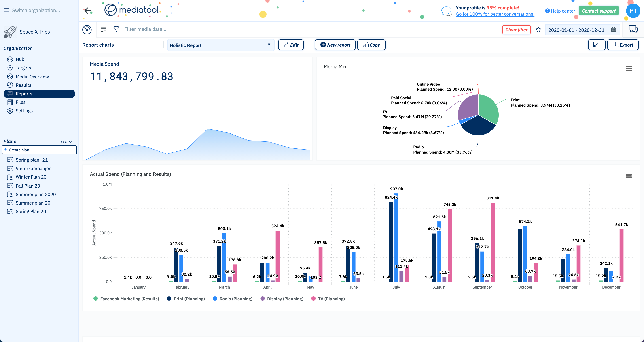This screenshot has width=644, height=342.
Task: Click the Clear filter button
Action: (x=516, y=30)
